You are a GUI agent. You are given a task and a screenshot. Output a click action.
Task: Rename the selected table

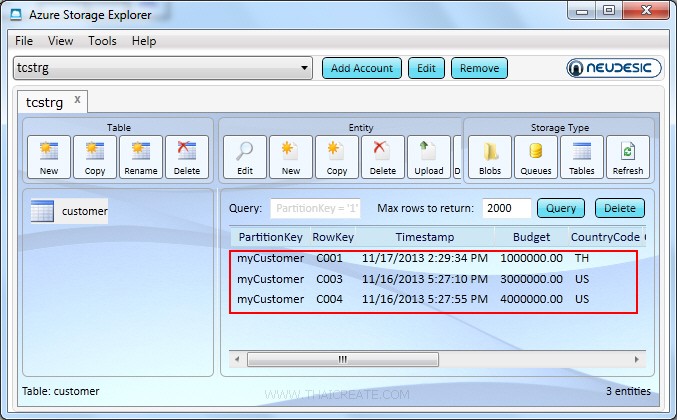pos(140,157)
